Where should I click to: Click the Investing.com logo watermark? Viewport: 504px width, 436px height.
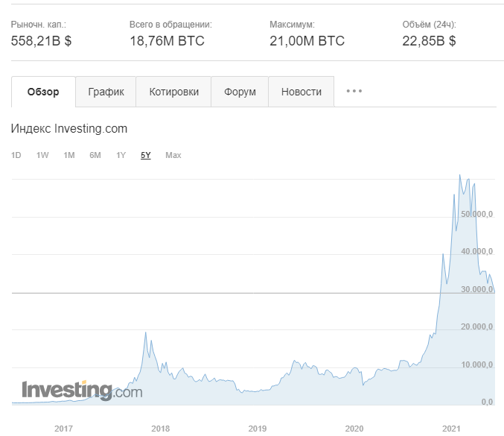tap(81, 391)
